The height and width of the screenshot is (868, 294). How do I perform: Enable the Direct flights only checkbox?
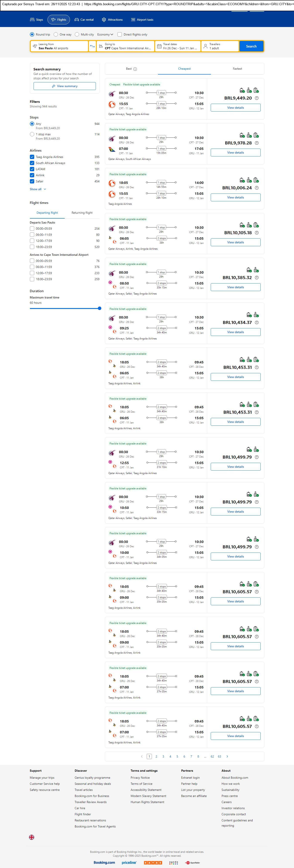click(120, 34)
